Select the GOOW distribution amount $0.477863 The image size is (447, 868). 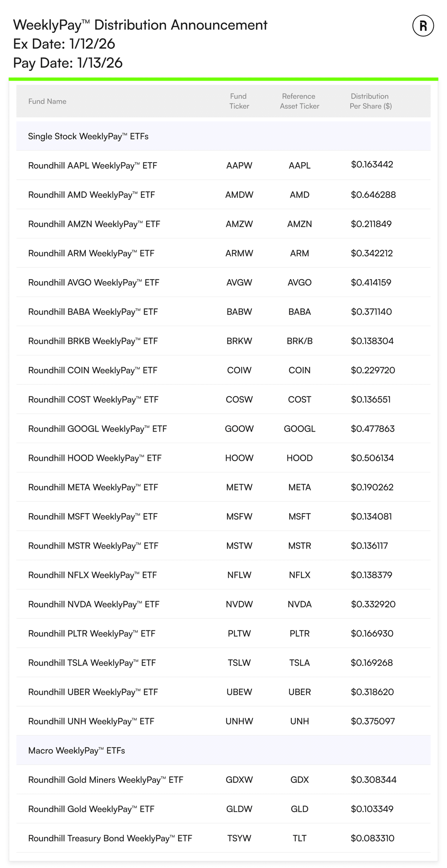coord(372,429)
